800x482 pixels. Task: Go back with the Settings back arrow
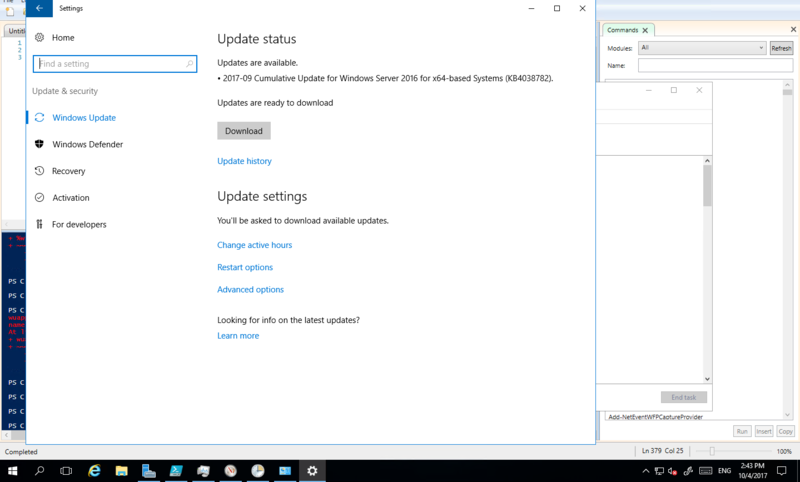click(x=39, y=8)
